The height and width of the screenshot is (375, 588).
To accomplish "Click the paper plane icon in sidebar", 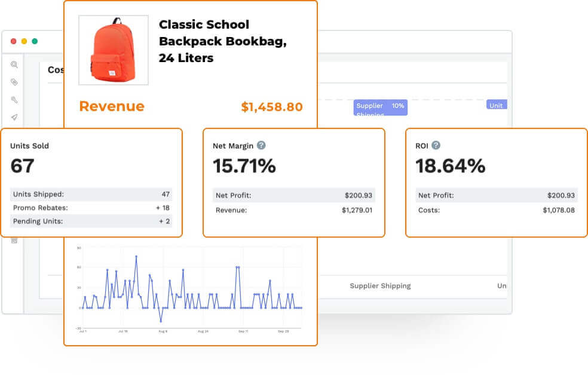I will point(14,117).
